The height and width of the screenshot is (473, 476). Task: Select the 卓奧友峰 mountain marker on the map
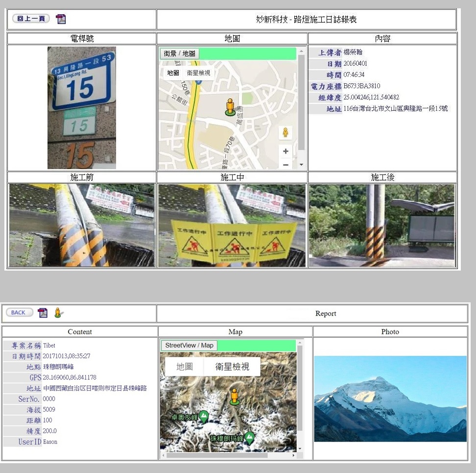pyautogui.click(x=204, y=417)
